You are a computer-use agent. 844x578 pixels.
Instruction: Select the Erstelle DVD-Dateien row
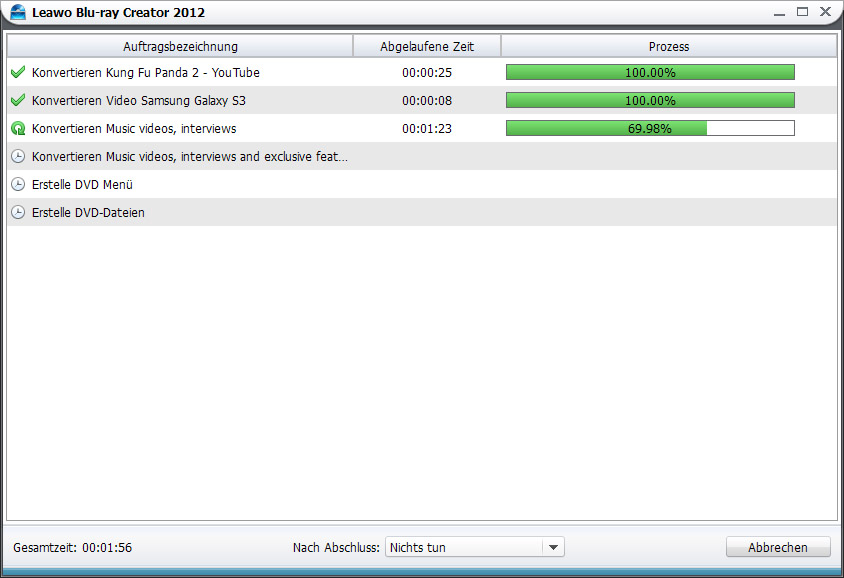422,212
